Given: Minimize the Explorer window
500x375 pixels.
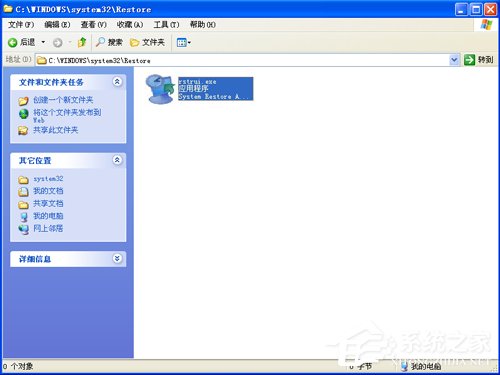Looking at the screenshot, I should pyautogui.click(x=461, y=9).
